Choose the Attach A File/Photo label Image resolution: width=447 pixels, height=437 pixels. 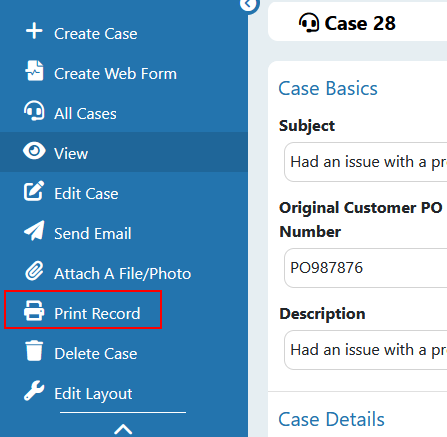coord(123,274)
